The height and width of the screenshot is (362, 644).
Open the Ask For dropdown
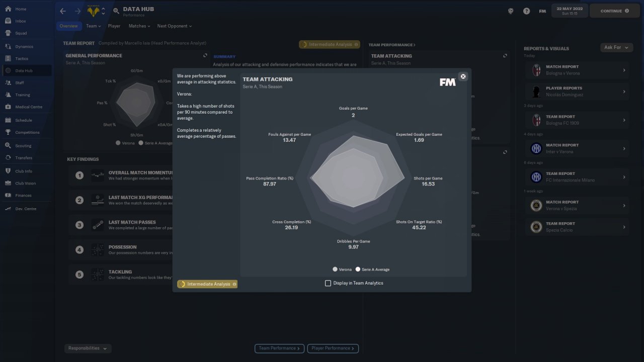(x=616, y=47)
